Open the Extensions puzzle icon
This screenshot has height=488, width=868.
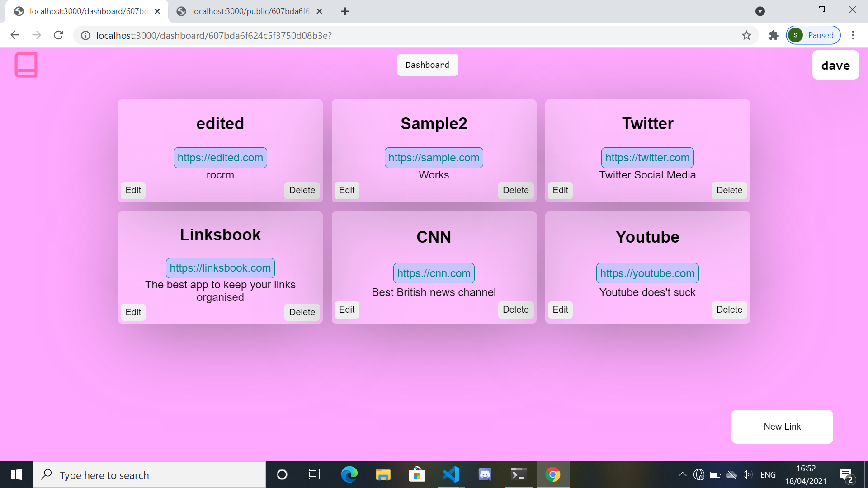pyautogui.click(x=774, y=35)
